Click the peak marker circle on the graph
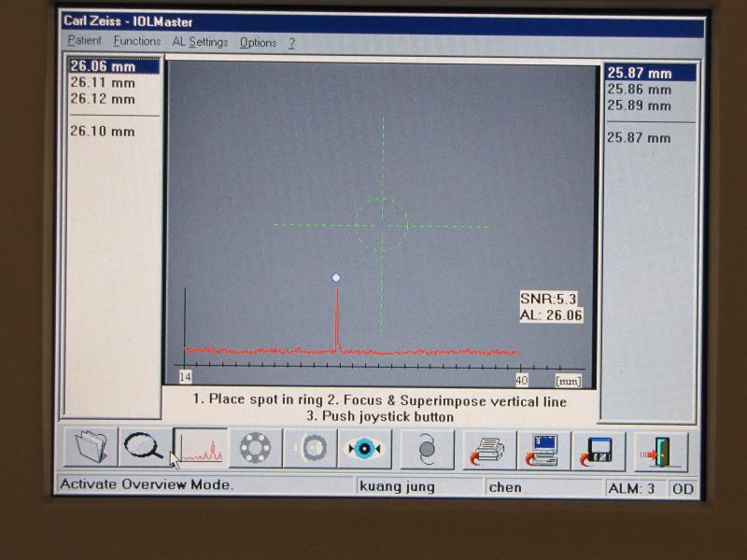The width and height of the screenshot is (747, 560). [x=336, y=277]
